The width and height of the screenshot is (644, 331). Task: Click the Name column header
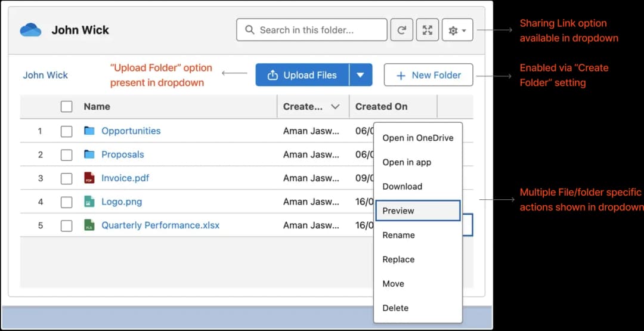tap(97, 107)
